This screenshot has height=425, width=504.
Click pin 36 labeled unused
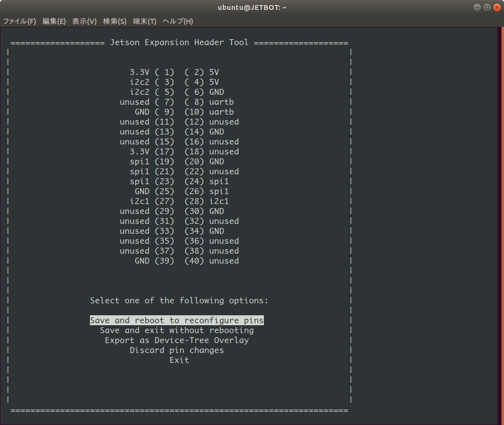tap(212, 241)
